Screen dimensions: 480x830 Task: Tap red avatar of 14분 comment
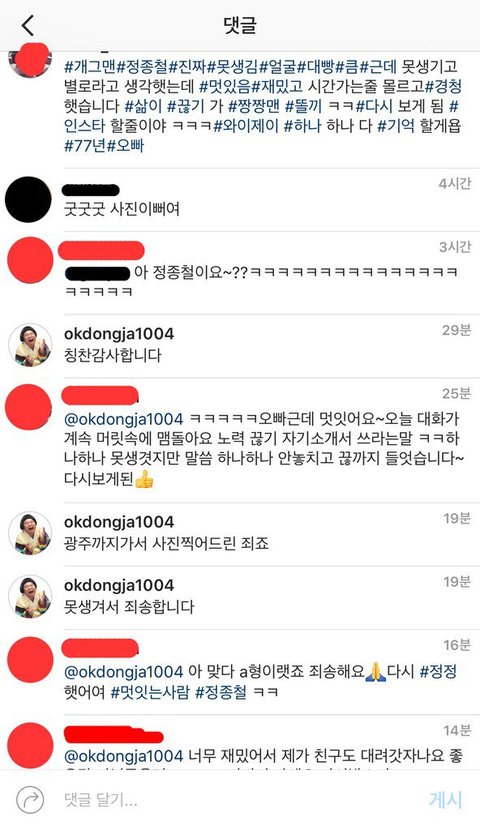[x=30, y=745]
